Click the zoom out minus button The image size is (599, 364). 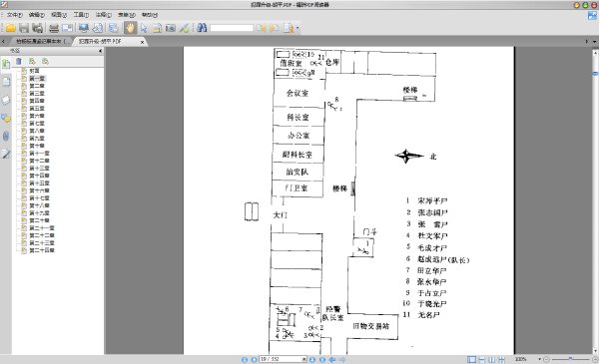coord(546,359)
